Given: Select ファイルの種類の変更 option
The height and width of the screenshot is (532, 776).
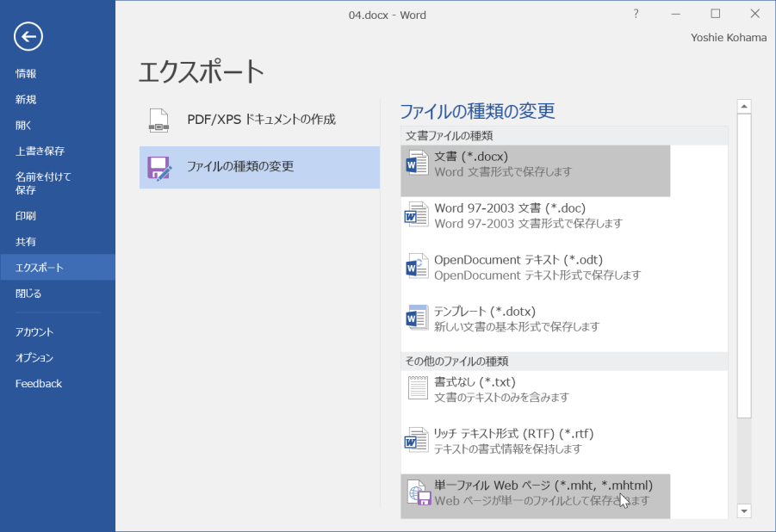Looking at the screenshot, I should click(259, 167).
